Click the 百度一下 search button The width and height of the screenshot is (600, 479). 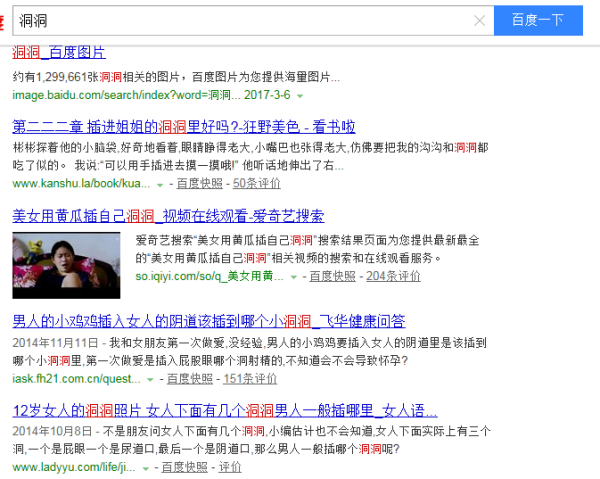[x=538, y=20]
